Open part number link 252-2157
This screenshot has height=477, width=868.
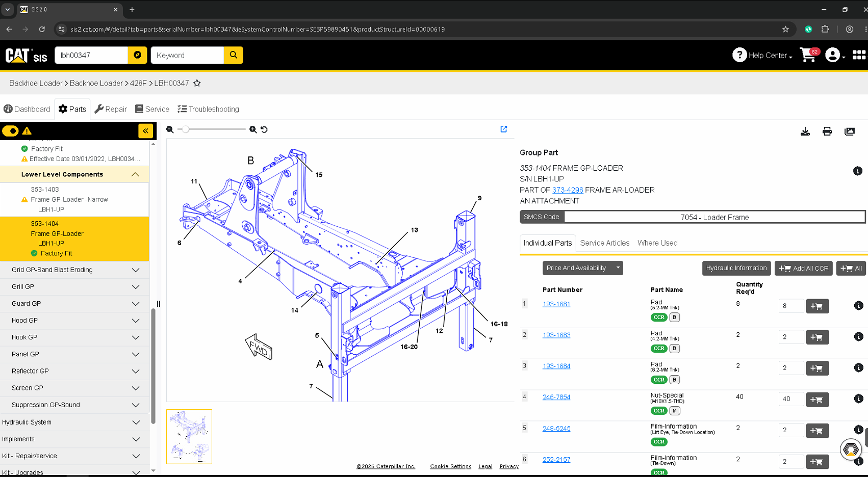click(x=556, y=460)
